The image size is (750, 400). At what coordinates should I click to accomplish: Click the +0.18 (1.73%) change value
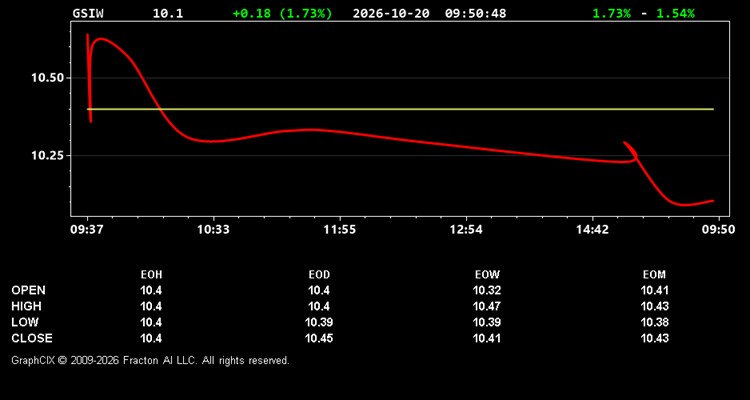tap(282, 13)
